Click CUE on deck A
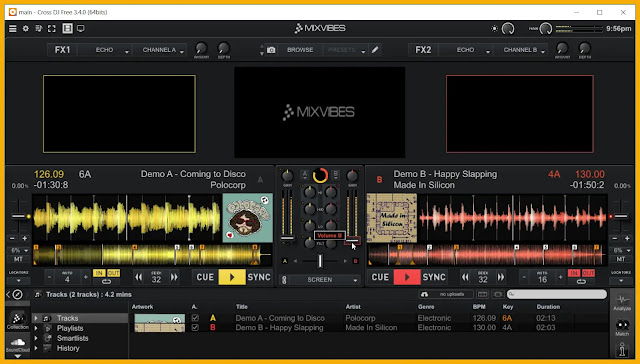Screen dimensions: 640x364 point(205,277)
